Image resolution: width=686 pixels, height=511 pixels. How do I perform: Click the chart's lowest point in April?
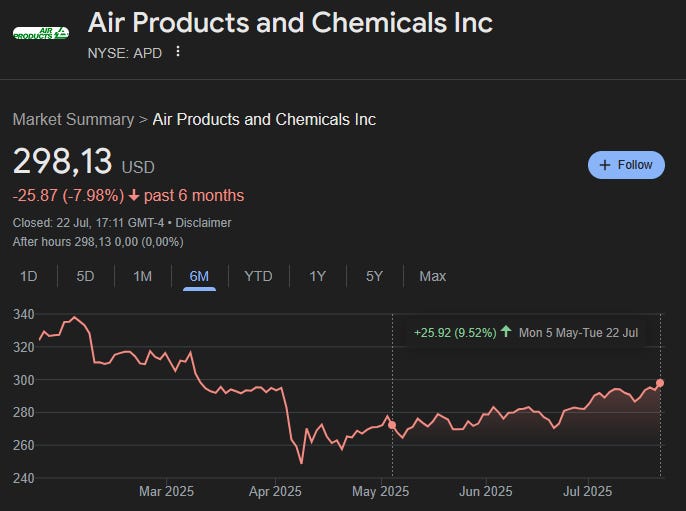[x=301, y=462]
